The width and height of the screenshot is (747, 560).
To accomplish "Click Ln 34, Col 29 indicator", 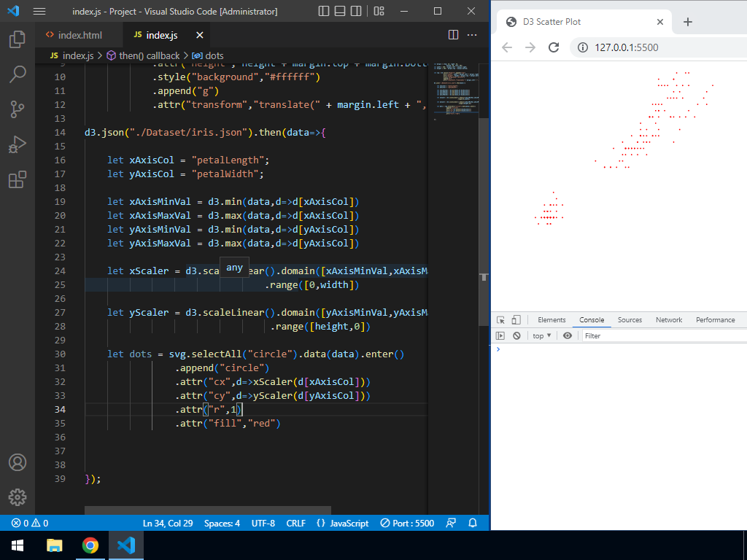I will 168,523.
